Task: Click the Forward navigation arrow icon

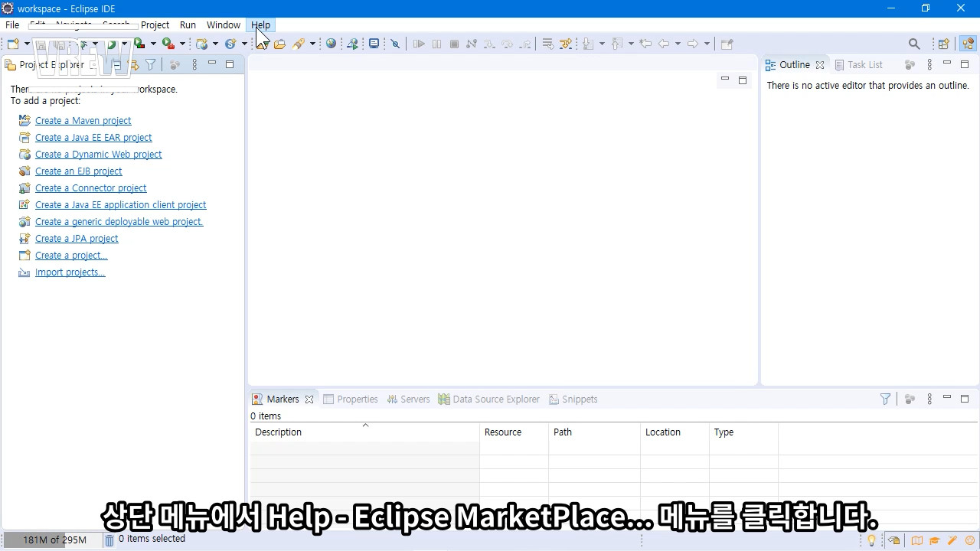Action: 693,44
